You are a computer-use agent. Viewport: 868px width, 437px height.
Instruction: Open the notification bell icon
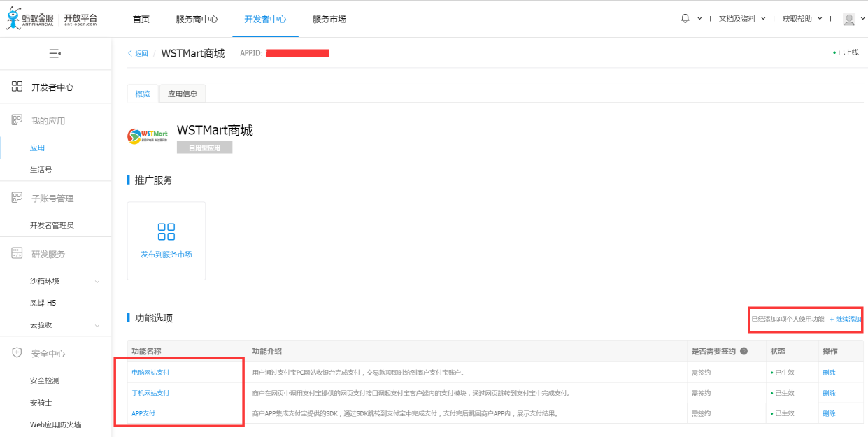coord(685,19)
